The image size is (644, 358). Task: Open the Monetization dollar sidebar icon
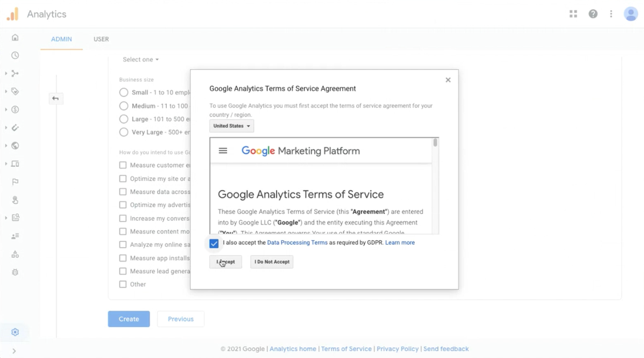point(15,109)
